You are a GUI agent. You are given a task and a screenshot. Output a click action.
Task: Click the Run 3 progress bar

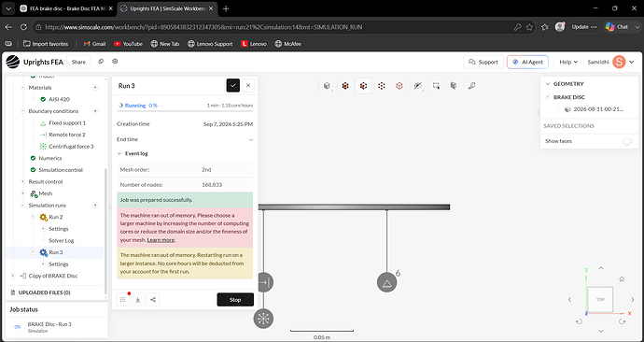(185, 111)
